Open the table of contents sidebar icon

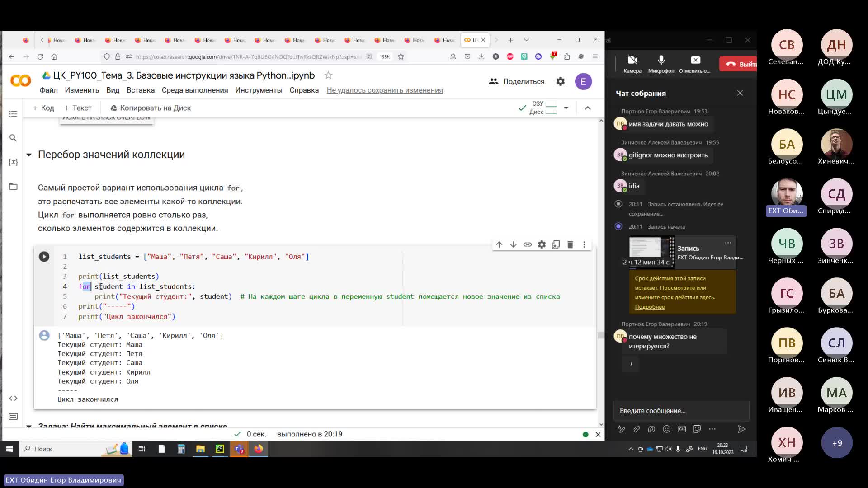pos(13,114)
